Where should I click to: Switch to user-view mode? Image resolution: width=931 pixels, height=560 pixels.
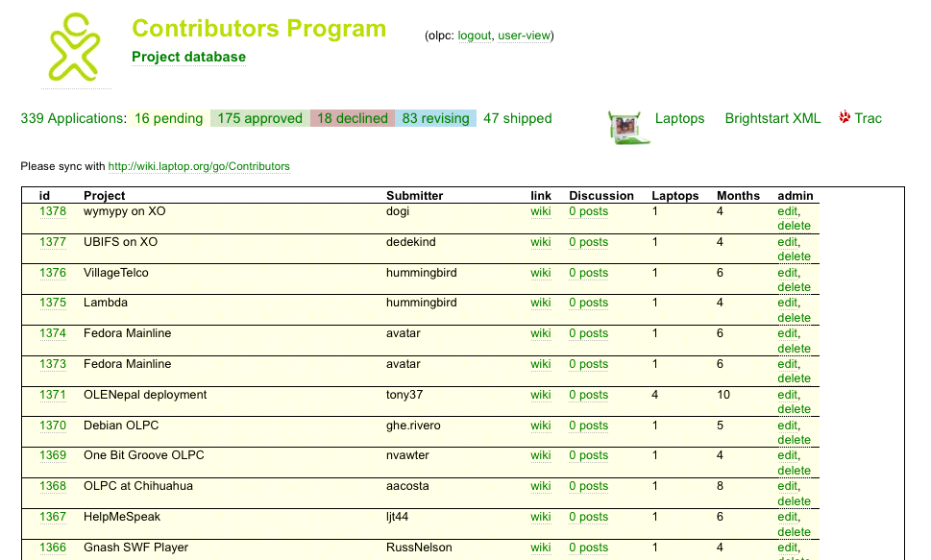pyautogui.click(x=524, y=36)
